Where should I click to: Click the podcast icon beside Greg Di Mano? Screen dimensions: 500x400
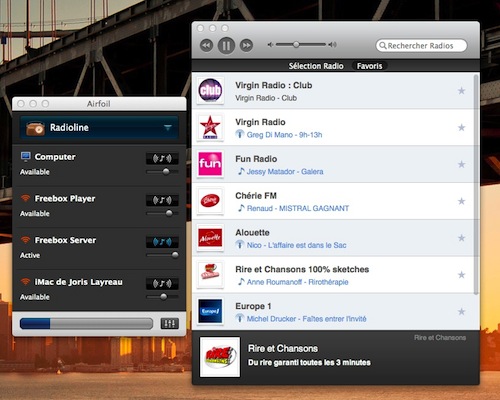click(x=240, y=134)
